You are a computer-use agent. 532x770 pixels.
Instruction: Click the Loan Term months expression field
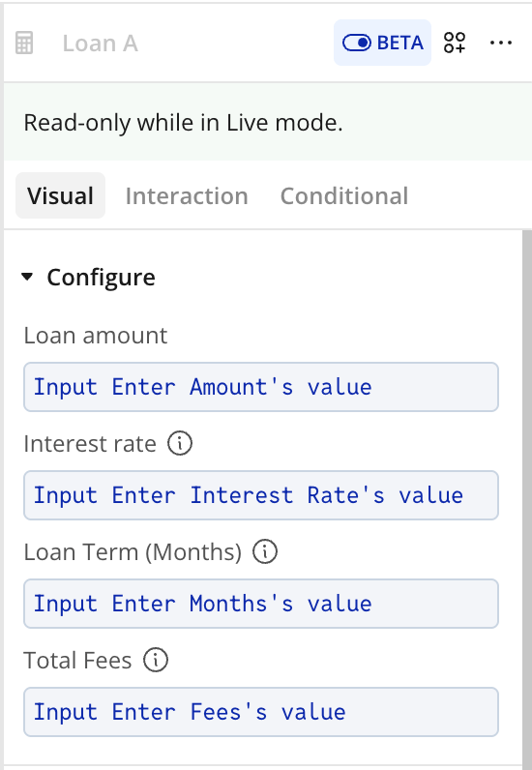[x=261, y=604]
